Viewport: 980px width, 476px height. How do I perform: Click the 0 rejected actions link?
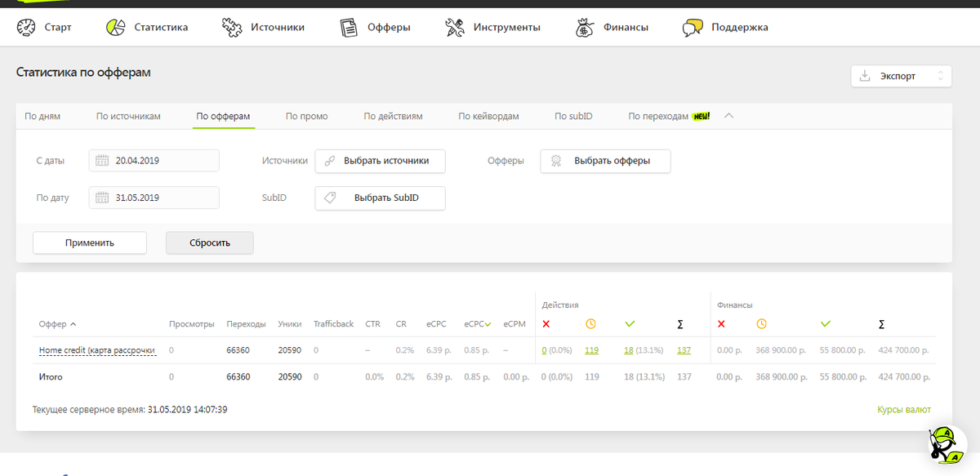pos(544,350)
